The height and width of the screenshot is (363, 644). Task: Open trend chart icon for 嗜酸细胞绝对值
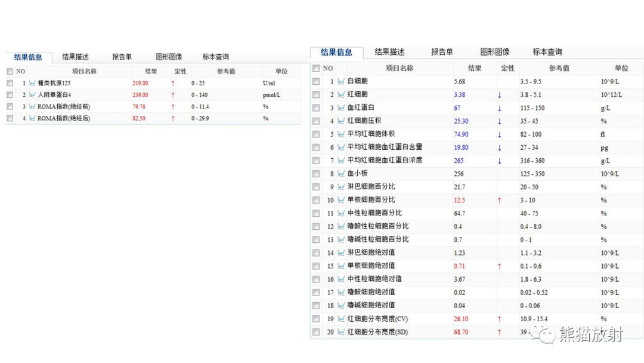click(x=341, y=293)
